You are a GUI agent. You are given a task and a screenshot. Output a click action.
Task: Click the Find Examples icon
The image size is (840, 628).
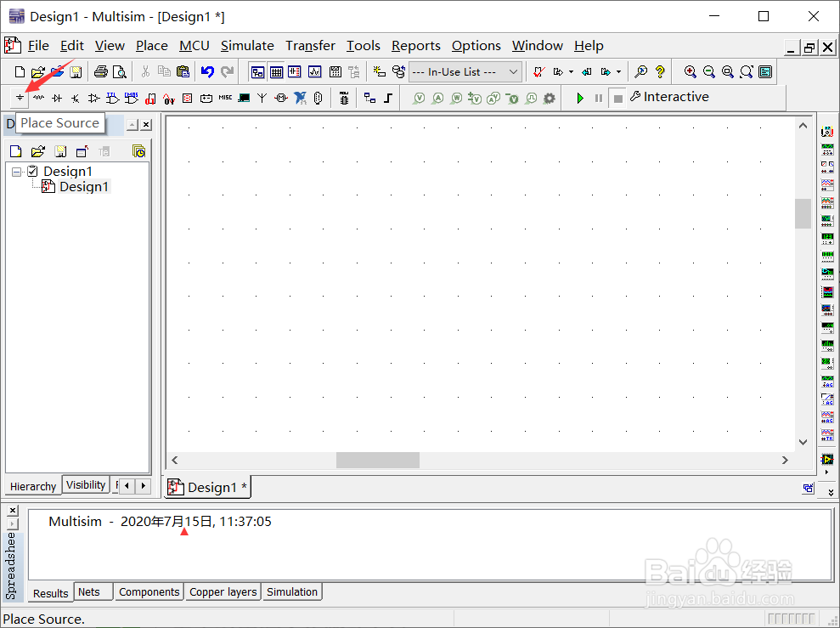pyautogui.click(x=640, y=71)
